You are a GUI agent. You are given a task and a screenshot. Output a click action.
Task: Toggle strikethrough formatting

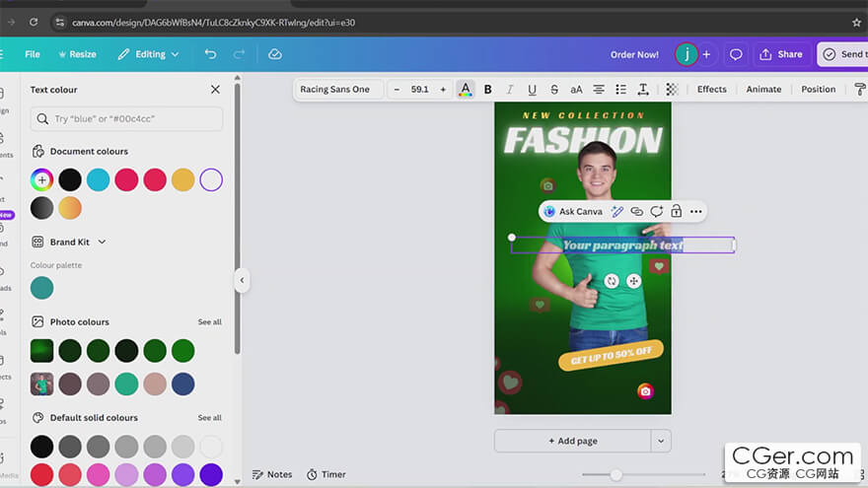pos(554,90)
